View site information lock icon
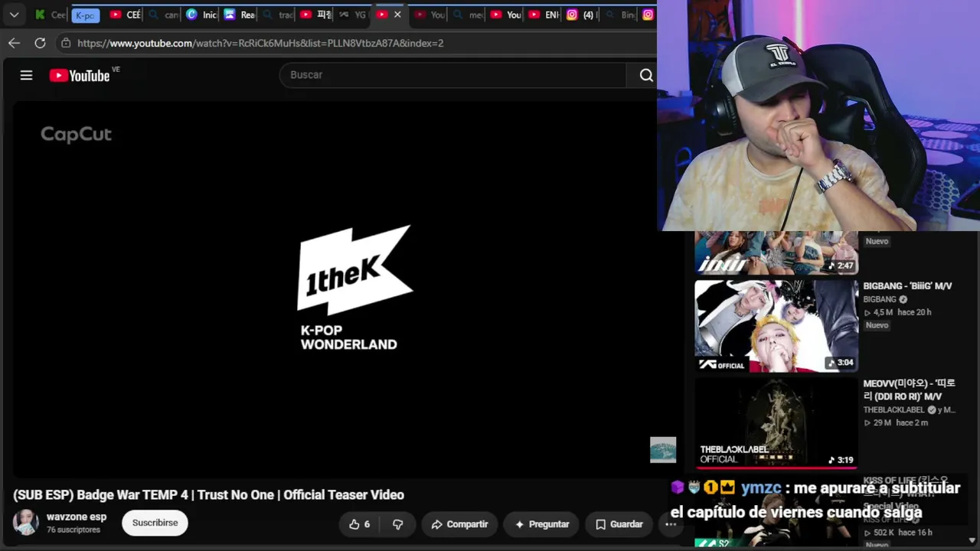The image size is (980, 551). (x=66, y=43)
